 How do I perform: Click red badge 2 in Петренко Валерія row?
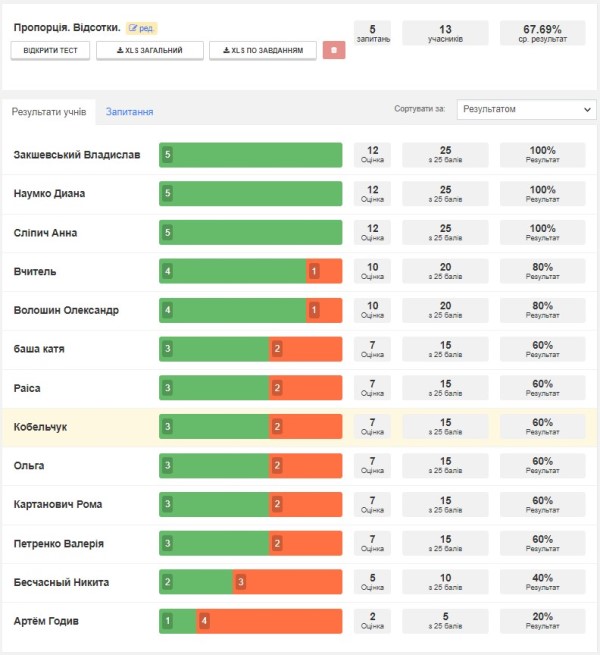(277, 543)
